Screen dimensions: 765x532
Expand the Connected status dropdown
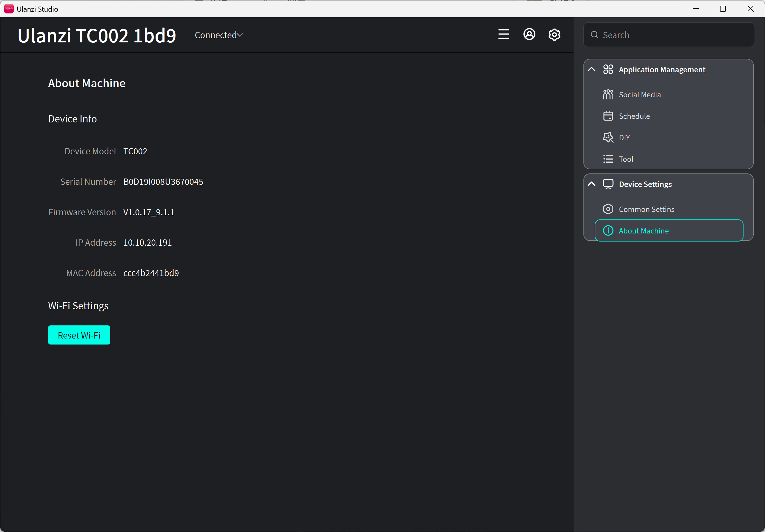point(219,35)
